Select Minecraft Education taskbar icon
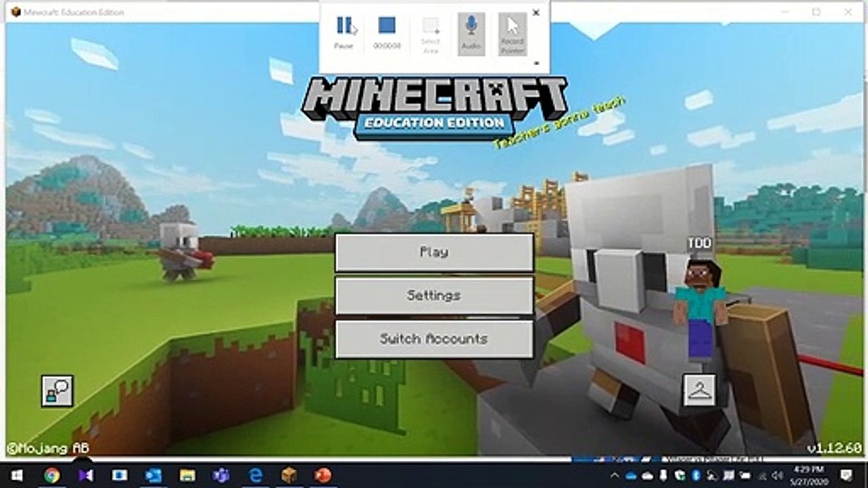868x488 pixels. (x=290, y=475)
